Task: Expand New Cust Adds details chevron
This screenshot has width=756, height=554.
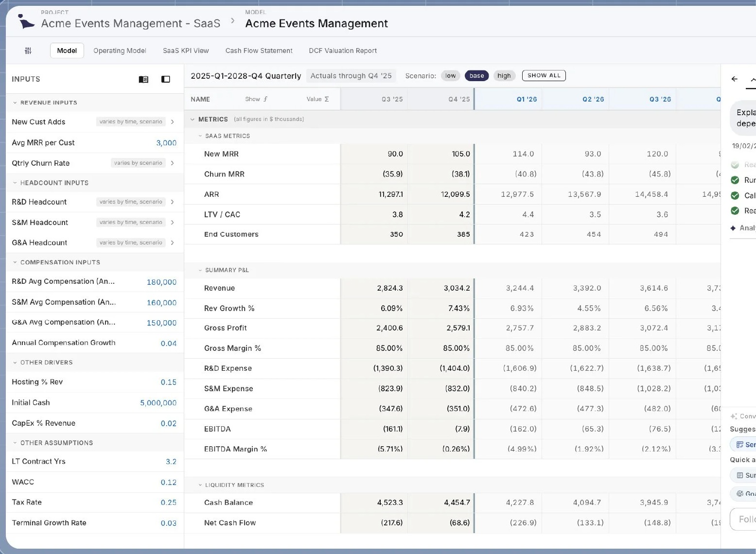Action: [173, 122]
